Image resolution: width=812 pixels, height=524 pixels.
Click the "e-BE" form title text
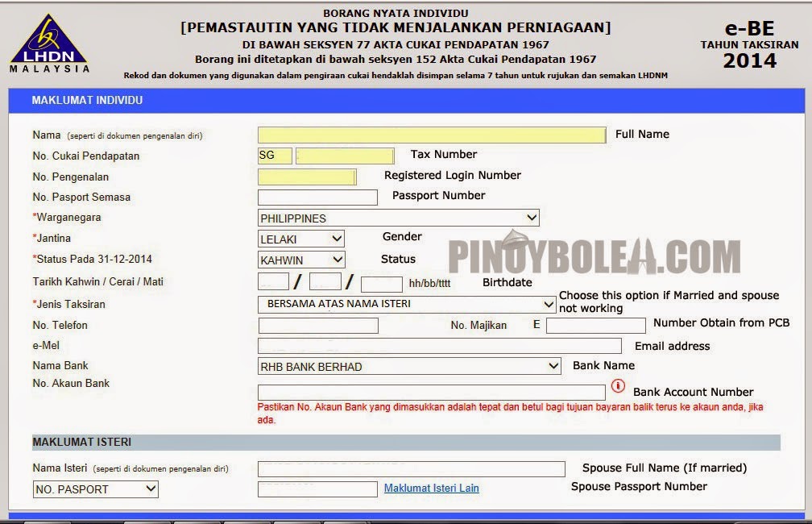click(x=749, y=28)
